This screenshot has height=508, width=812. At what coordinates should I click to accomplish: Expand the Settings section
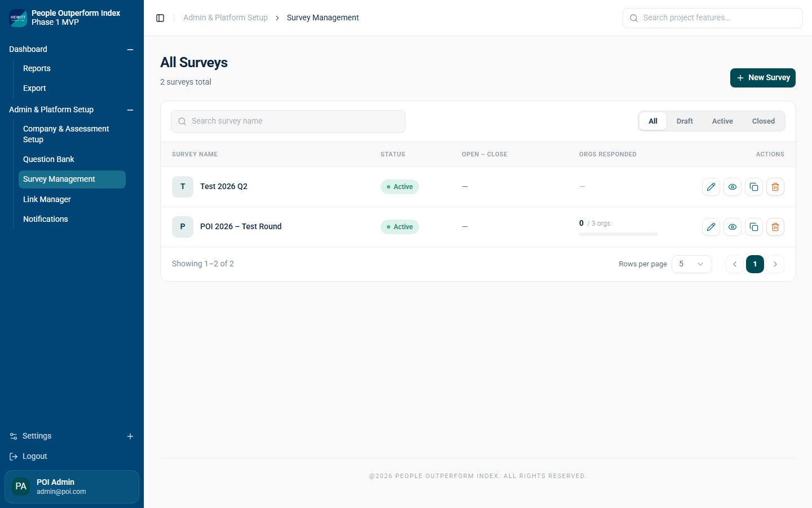click(x=130, y=436)
